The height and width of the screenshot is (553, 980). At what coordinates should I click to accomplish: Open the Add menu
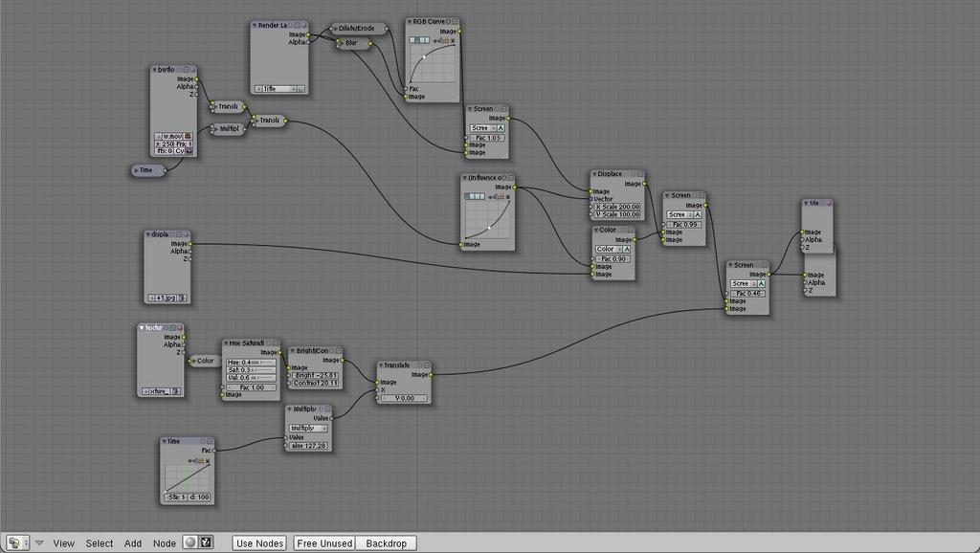tap(132, 543)
